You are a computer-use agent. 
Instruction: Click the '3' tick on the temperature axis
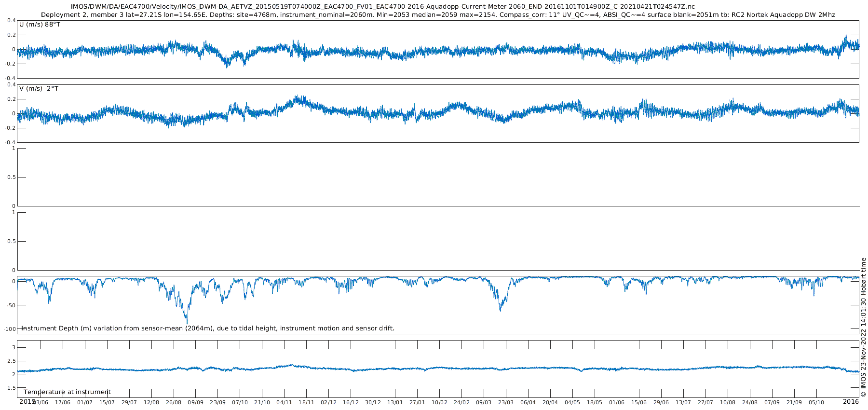click(x=14, y=347)
